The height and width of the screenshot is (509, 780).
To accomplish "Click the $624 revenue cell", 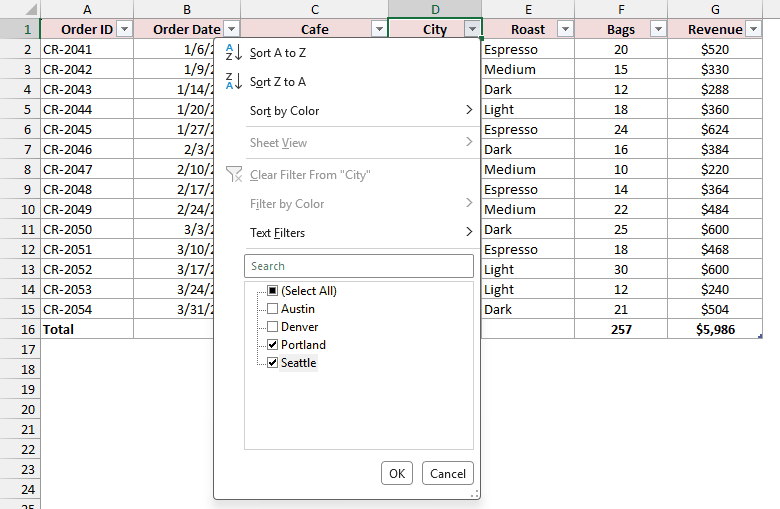I will (x=715, y=129).
